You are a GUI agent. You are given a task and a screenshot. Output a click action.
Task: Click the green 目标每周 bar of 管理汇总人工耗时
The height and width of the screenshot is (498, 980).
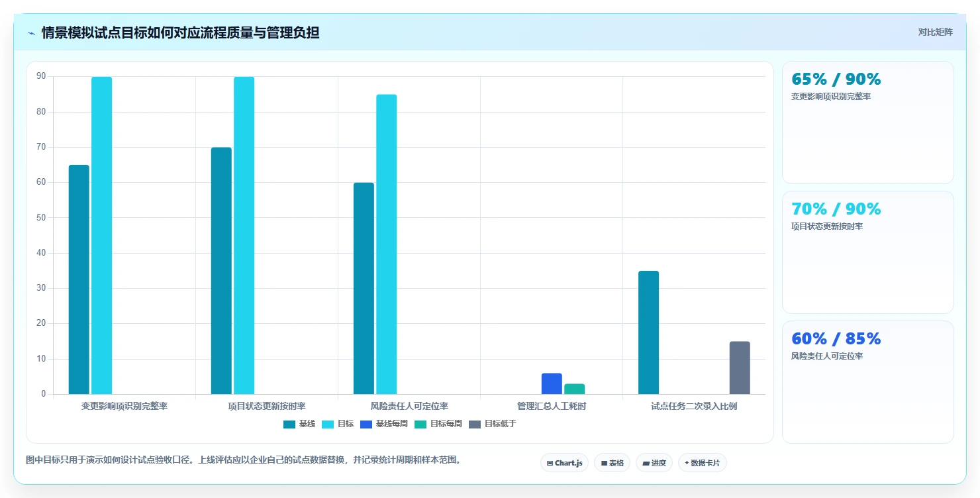click(x=574, y=389)
